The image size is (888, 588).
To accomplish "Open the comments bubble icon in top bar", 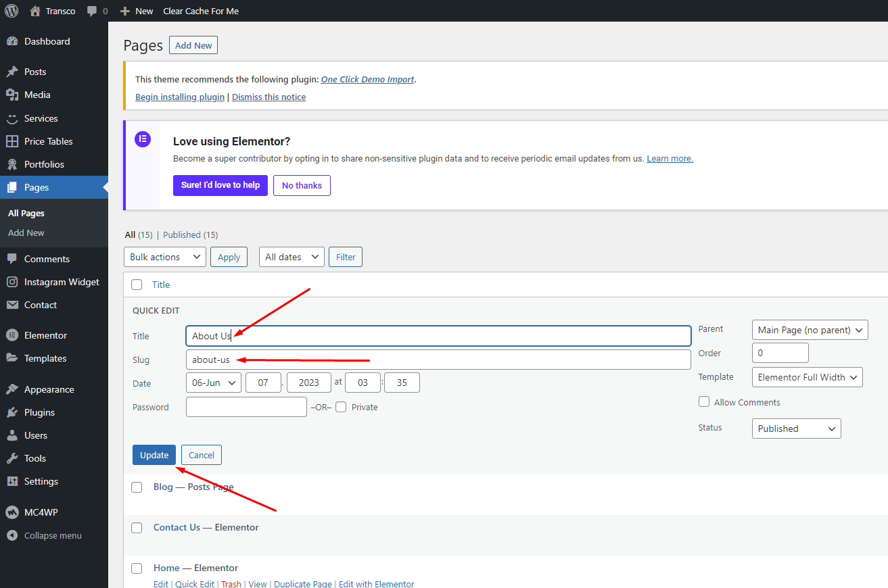I will click(x=93, y=11).
